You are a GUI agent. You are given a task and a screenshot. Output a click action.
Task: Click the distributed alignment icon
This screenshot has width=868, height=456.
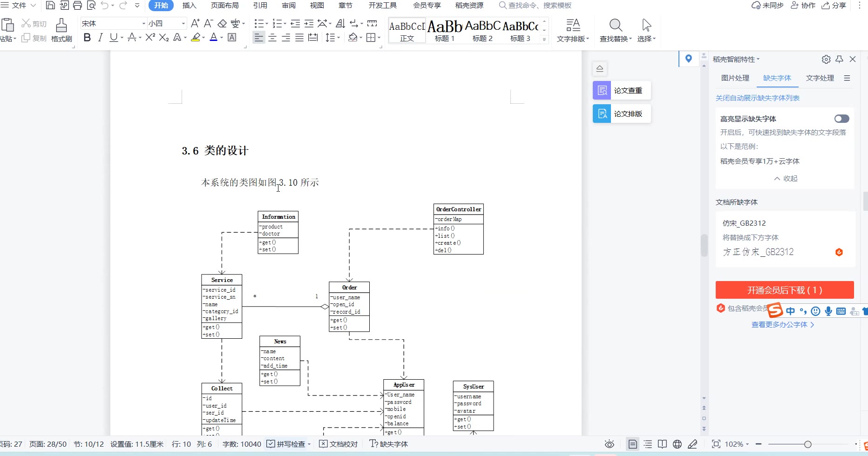coord(313,38)
